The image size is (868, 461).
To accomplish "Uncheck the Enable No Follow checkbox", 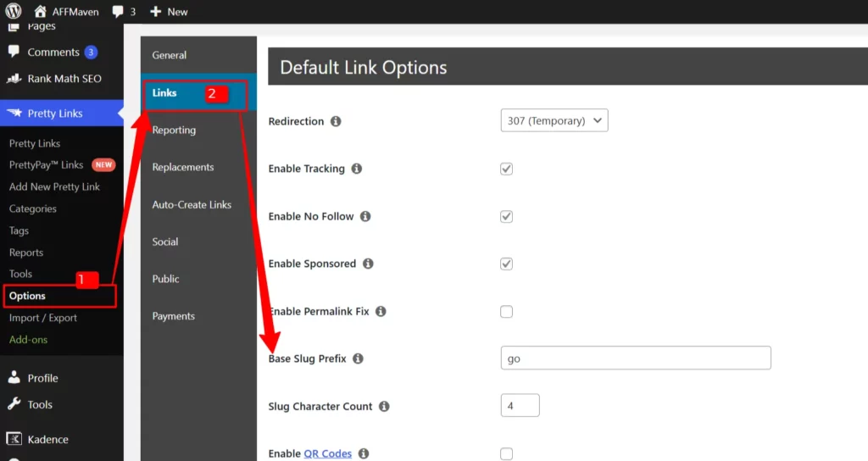I will pyautogui.click(x=506, y=216).
